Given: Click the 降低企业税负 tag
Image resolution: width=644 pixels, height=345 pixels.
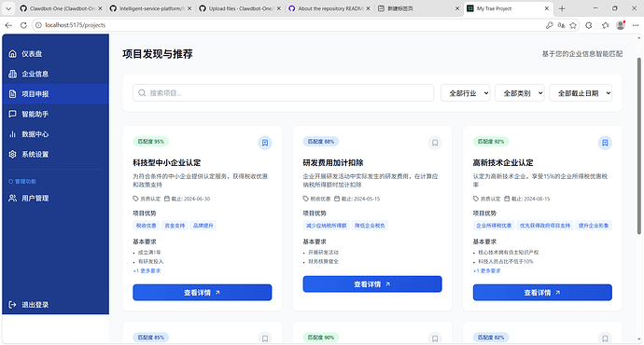Looking at the screenshot, I should tap(370, 226).
